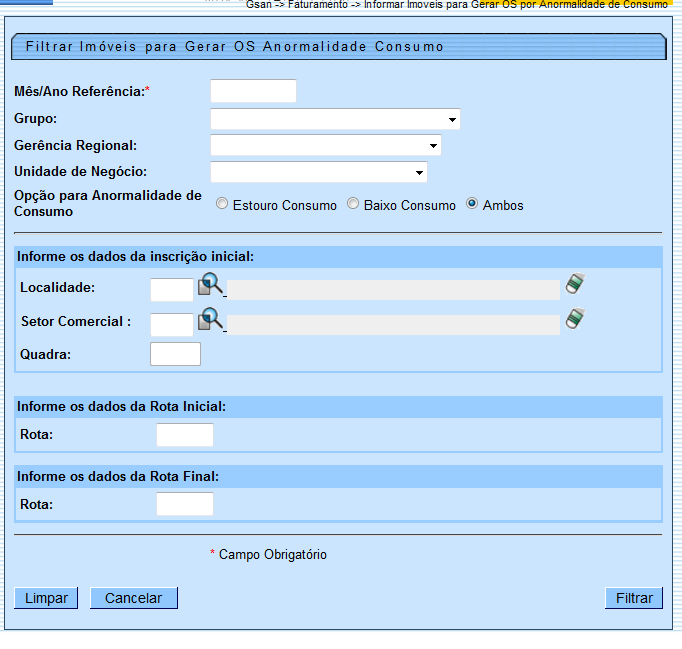Expand the Grupo dropdown
682x649 pixels.
[x=453, y=120]
